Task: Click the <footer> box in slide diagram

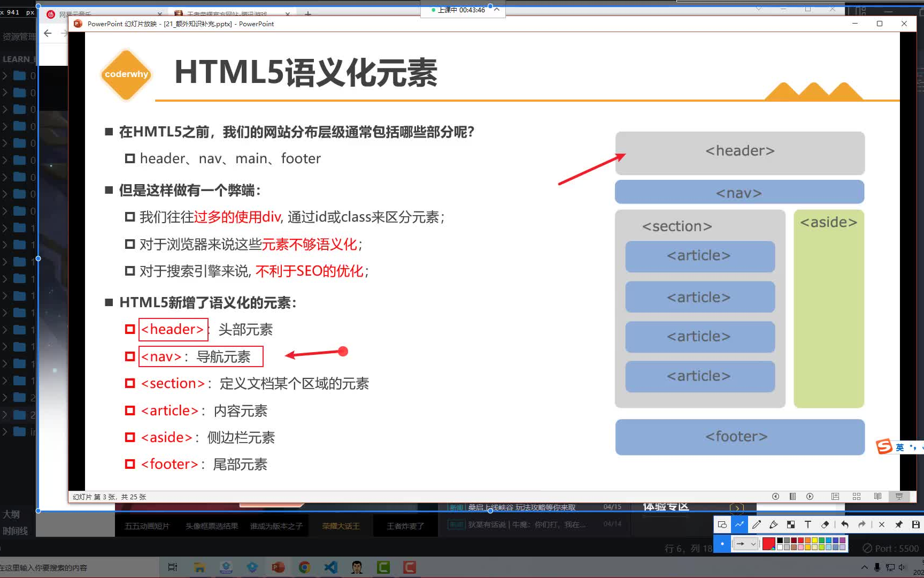Action: click(740, 437)
